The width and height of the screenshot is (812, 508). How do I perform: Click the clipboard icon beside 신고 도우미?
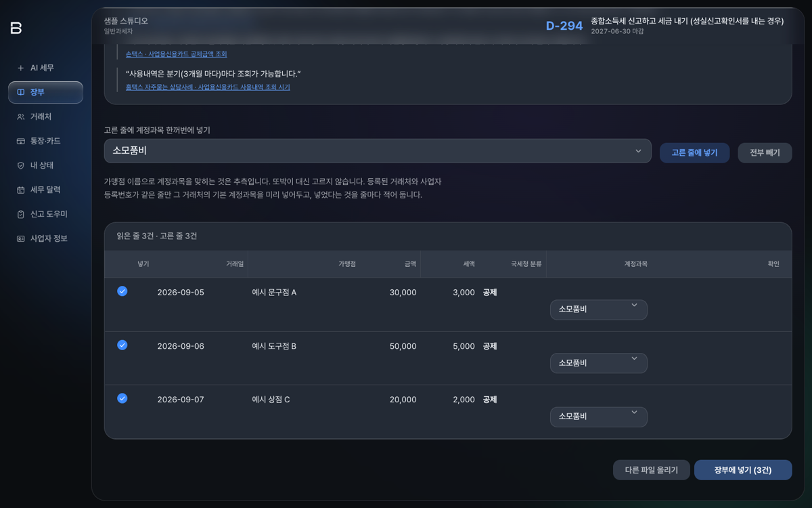pyautogui.click(x=20, y=214)
